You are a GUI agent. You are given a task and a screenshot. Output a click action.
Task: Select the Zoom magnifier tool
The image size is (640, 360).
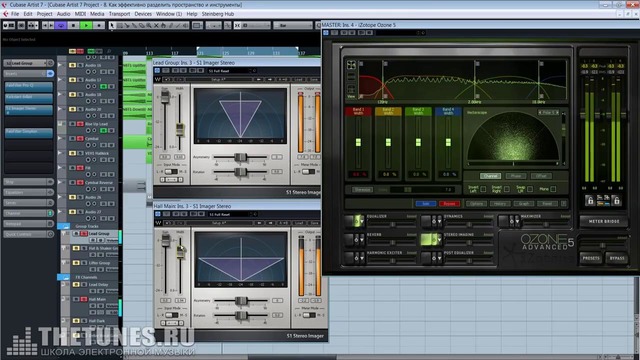(x=149, y=25)
